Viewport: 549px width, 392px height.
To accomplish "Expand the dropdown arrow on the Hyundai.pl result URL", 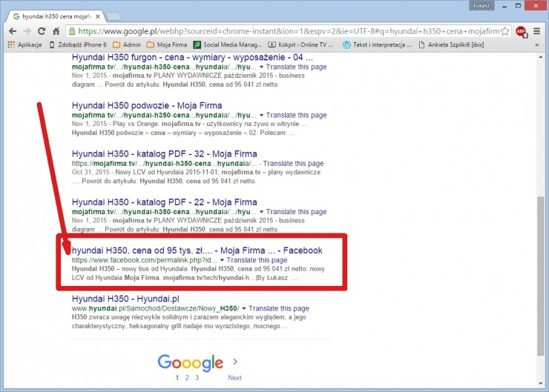I will coord(244,308).
